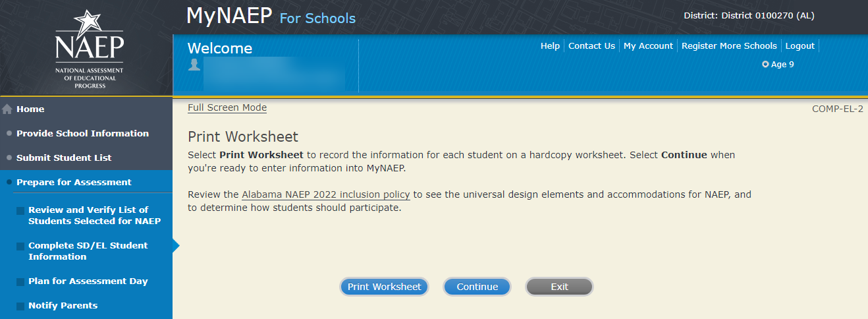Open the Help menu link
Screen dimensions: 868x319
point(550,46)
